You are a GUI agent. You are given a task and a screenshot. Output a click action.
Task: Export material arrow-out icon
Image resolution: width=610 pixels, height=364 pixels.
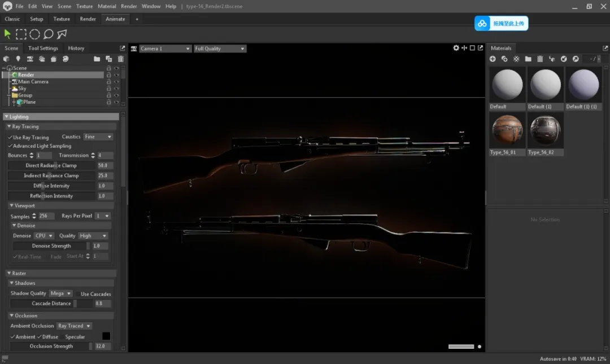tap(576, 59)
